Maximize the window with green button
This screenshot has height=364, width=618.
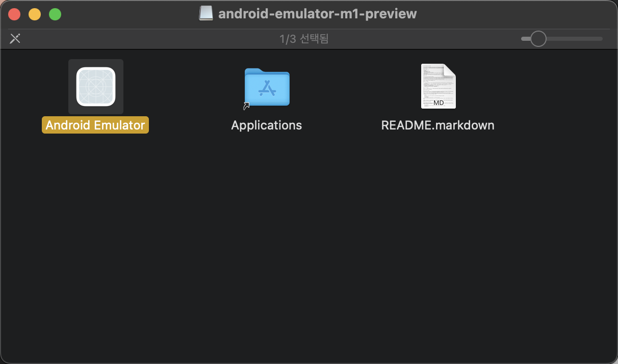pyautogui.click(x=55, y=14)
